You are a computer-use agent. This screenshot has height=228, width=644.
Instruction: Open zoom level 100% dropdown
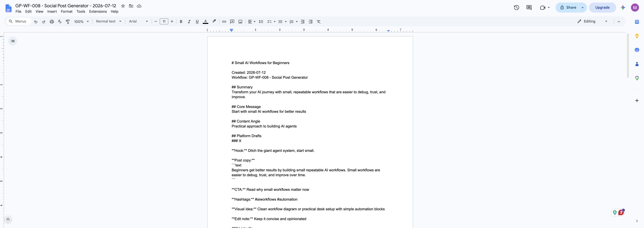point(81,22)
